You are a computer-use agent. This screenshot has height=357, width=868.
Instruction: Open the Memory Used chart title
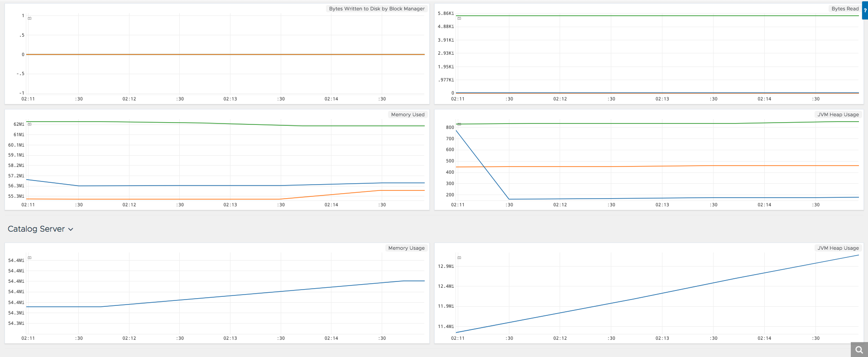coord(408,114)
